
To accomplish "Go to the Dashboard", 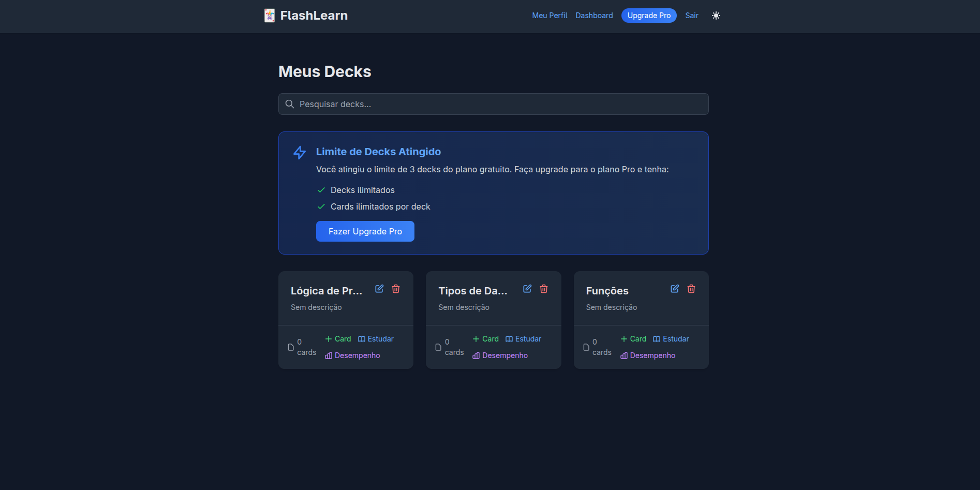I will [594, 16].
